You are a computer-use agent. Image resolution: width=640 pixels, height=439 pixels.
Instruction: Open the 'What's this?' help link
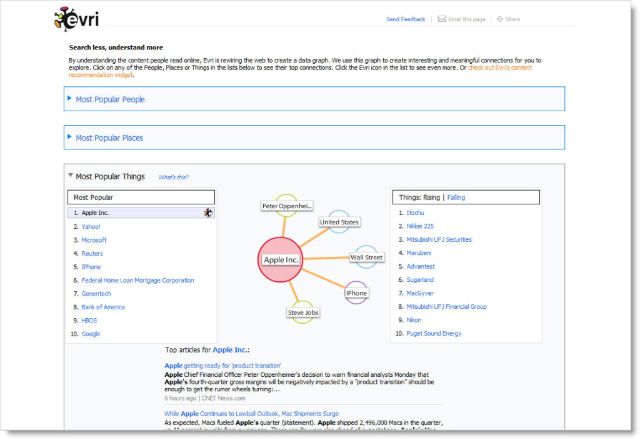pos(173,177)
